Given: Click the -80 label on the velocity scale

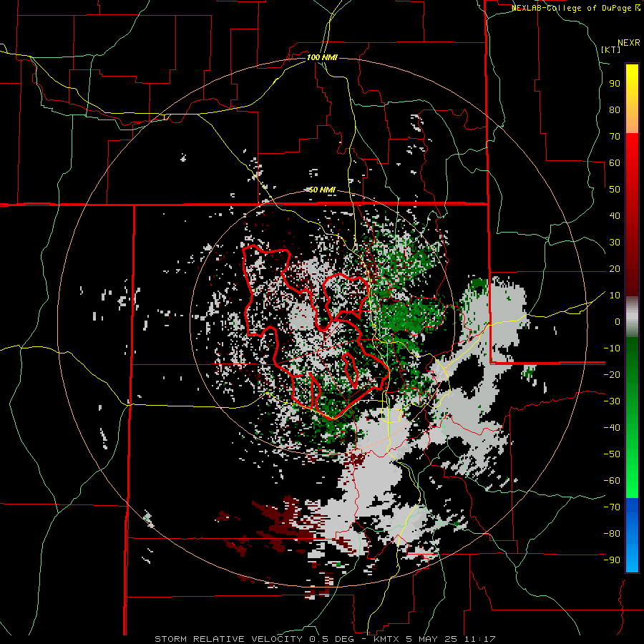Looking at the screenshot, I should point(612,534).
